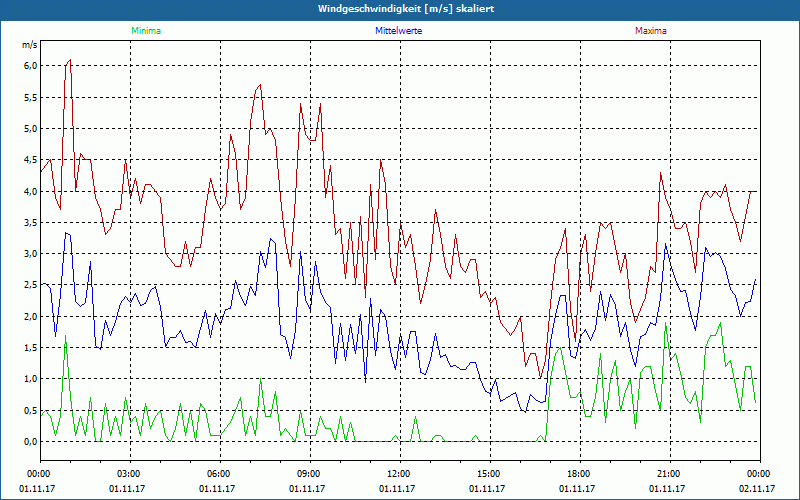Click the 03:00 time axis label
The image size is (800, 500).
point(130,474)
